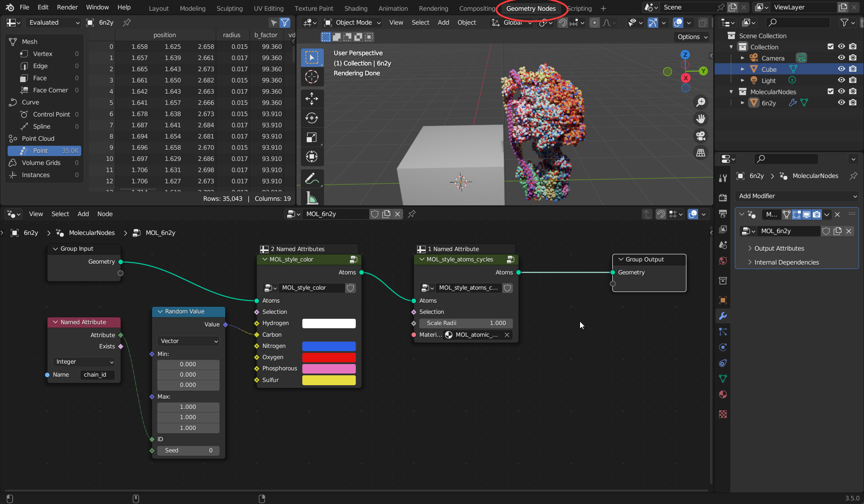Screen dimensions: 864x504
Task: Open the Render menu
Action: click(67, 7)
